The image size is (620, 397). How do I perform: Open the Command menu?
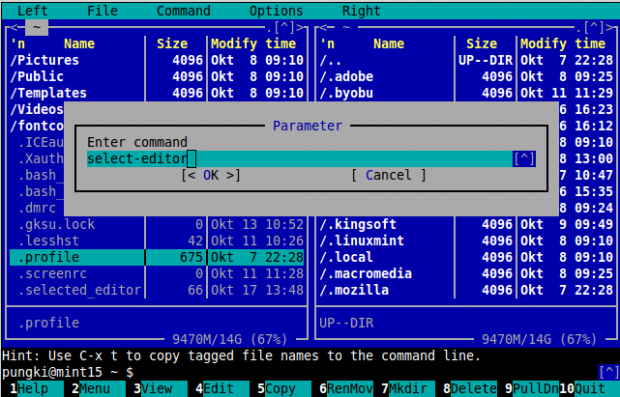[183, 11]
